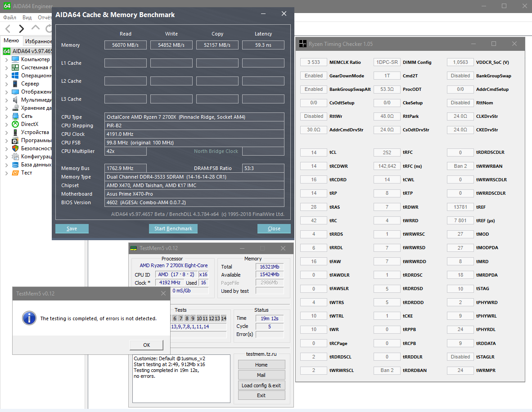Click the CPU Multiplier 42x field
The width and height of the screenshot is (532, 412).
[126, 151]
